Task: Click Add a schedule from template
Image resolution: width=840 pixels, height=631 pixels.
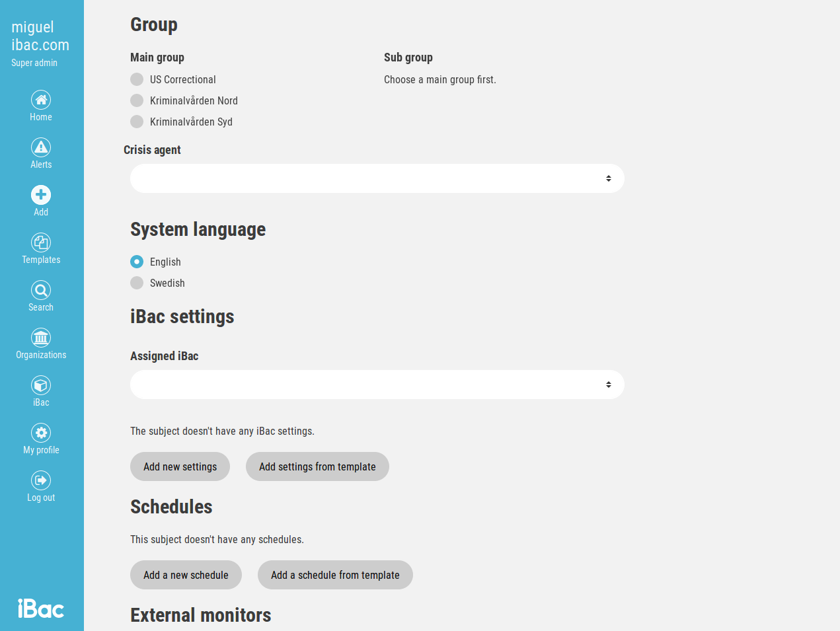Action: click(335, 575)
